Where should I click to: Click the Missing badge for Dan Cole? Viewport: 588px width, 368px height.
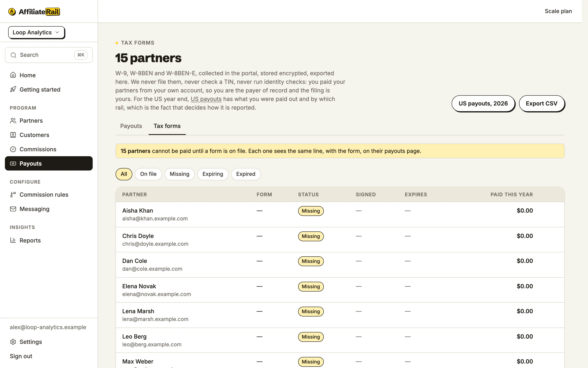tap(311, 261)
